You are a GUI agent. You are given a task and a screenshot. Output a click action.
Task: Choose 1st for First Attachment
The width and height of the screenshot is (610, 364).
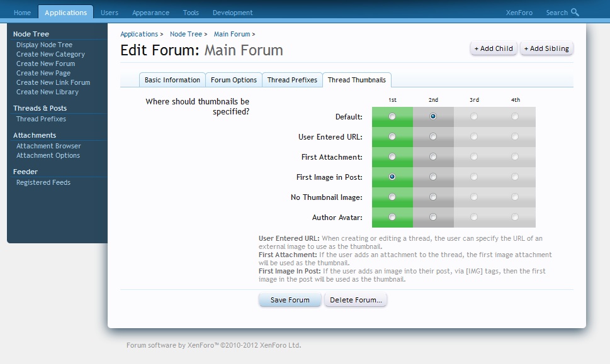(392, 157)
